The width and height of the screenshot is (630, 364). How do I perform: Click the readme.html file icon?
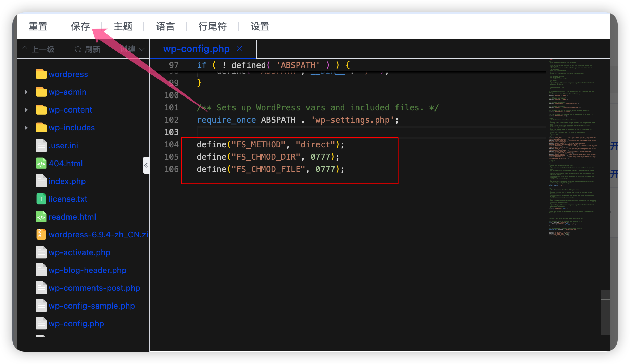pyautogui.click(x=41, y=217)
